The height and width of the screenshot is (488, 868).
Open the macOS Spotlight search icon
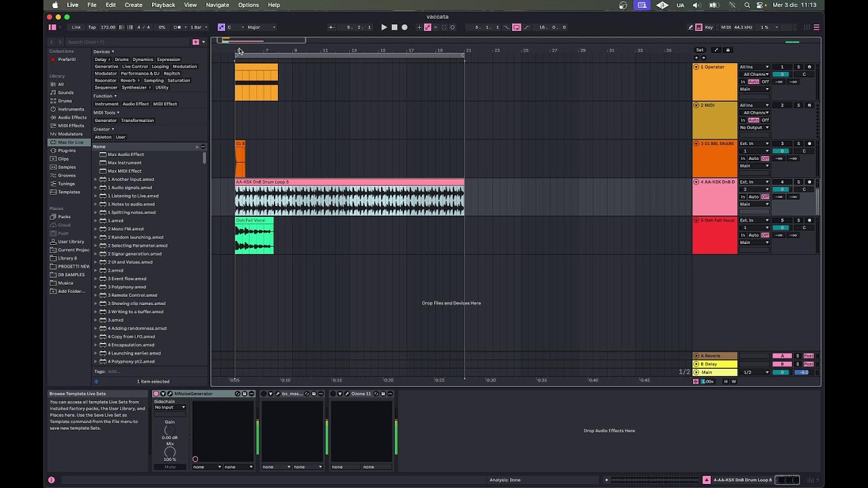[x=747, y=5]
